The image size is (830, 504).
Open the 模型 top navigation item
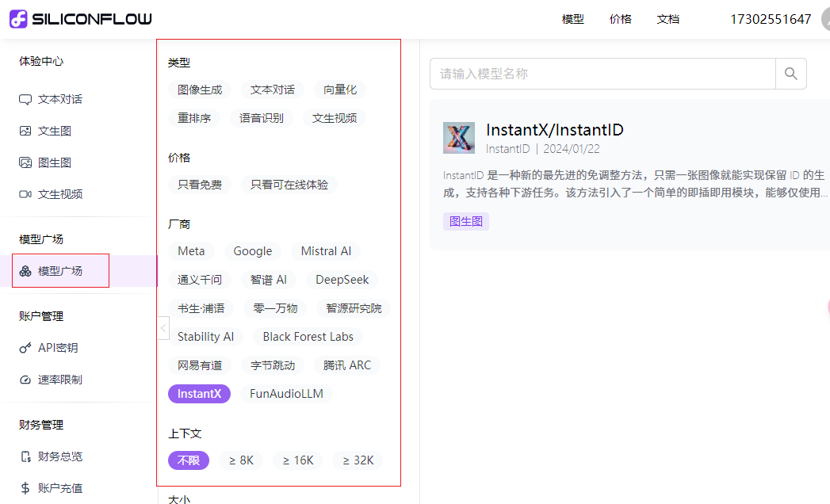point(572,20)
